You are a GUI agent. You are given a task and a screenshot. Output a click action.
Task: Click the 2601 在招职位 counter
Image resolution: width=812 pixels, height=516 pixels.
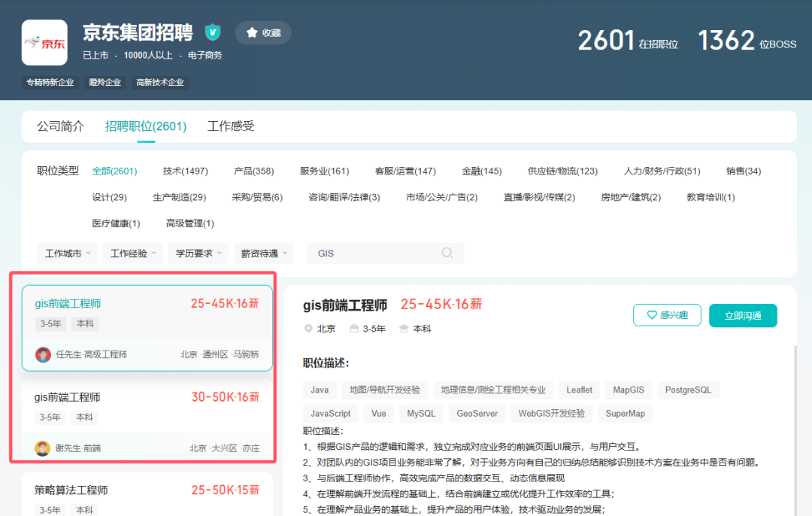coord(628,41)
